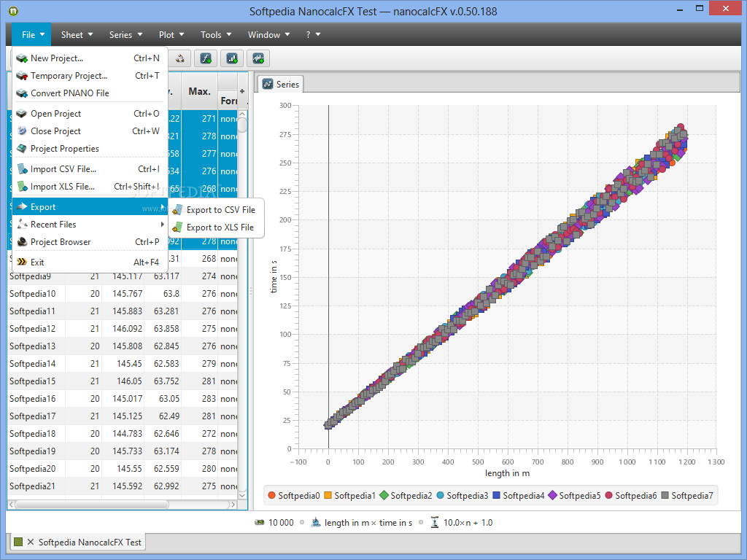747x560 pixels.
Task: Choose New Project... menu item
Action: 90,58
